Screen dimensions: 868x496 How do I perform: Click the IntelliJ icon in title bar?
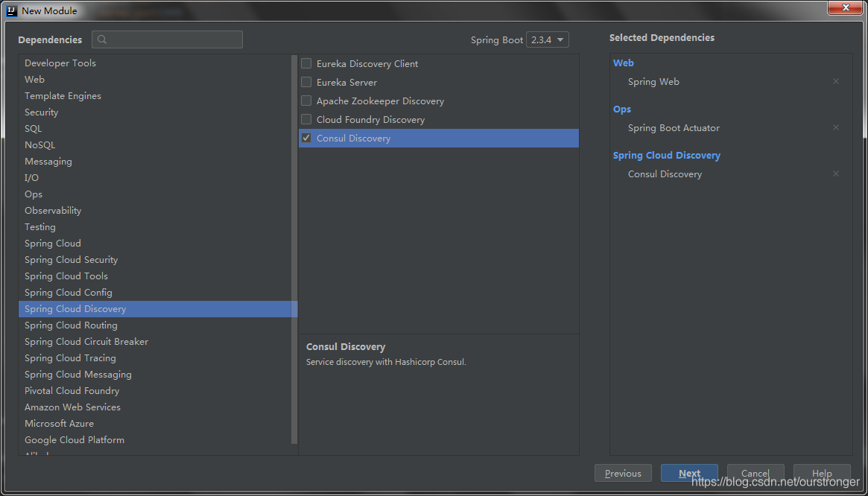(x=12, y=10)
